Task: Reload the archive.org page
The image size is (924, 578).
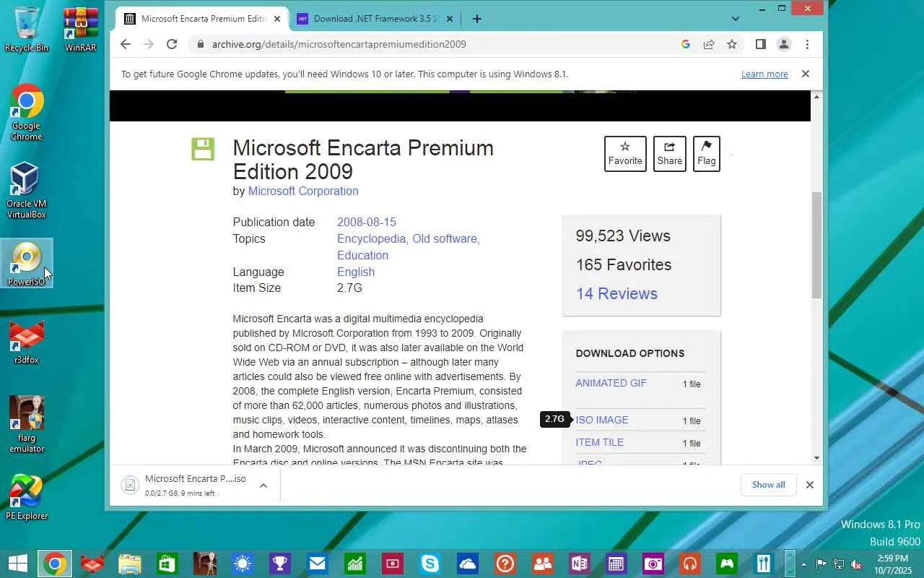Action: (172, 44)
